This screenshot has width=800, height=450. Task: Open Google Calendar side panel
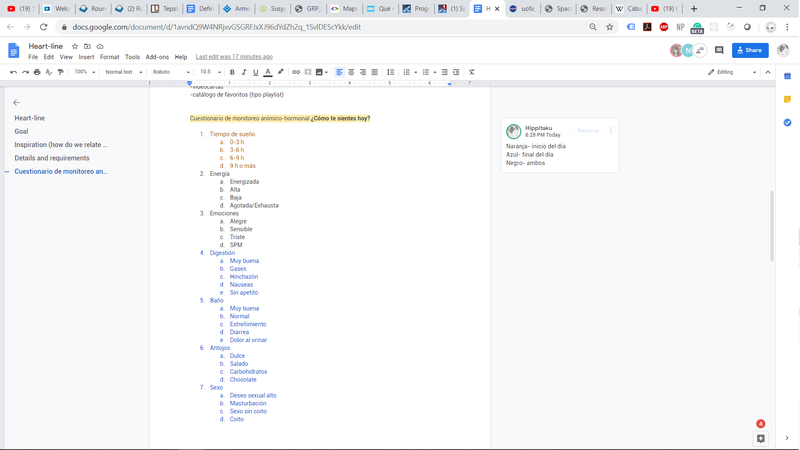coord(787,76)
